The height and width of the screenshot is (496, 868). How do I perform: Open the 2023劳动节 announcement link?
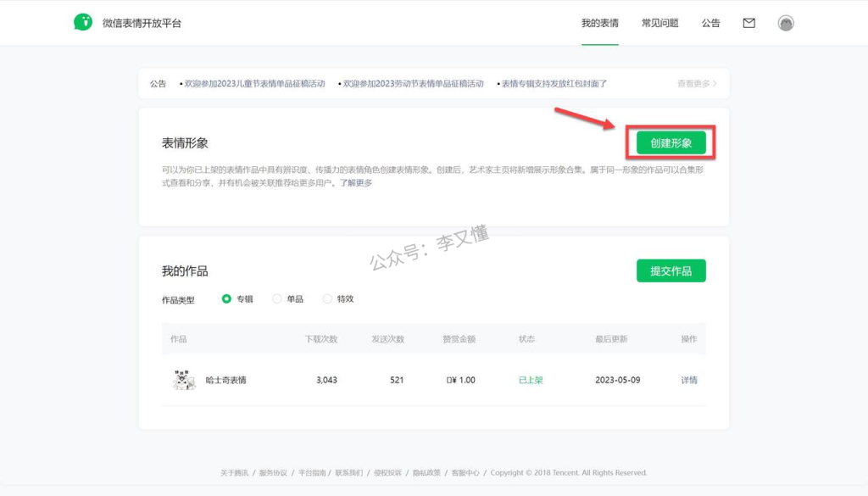pyautogui.click(x=412, y=84)
